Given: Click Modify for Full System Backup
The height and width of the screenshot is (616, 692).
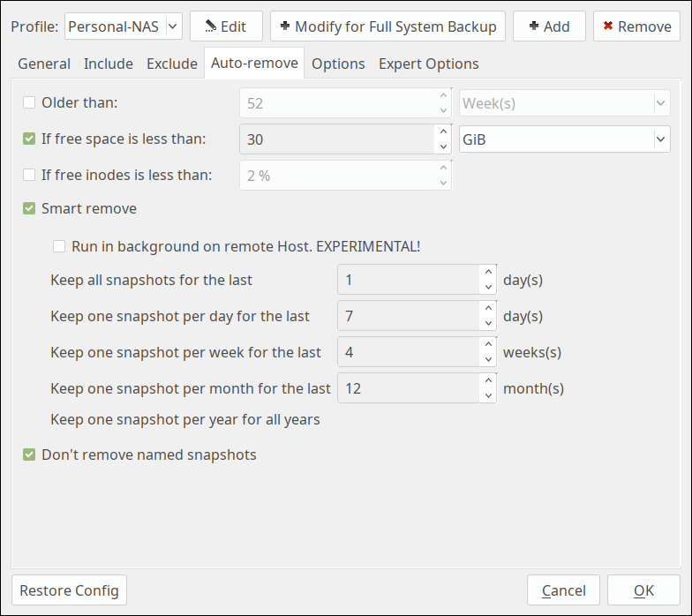Looking at the screenshot, I should 387,26.
